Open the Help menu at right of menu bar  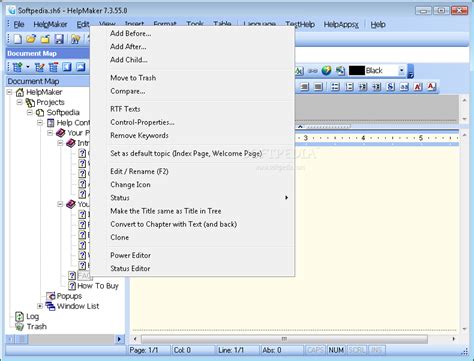[378, 24]
